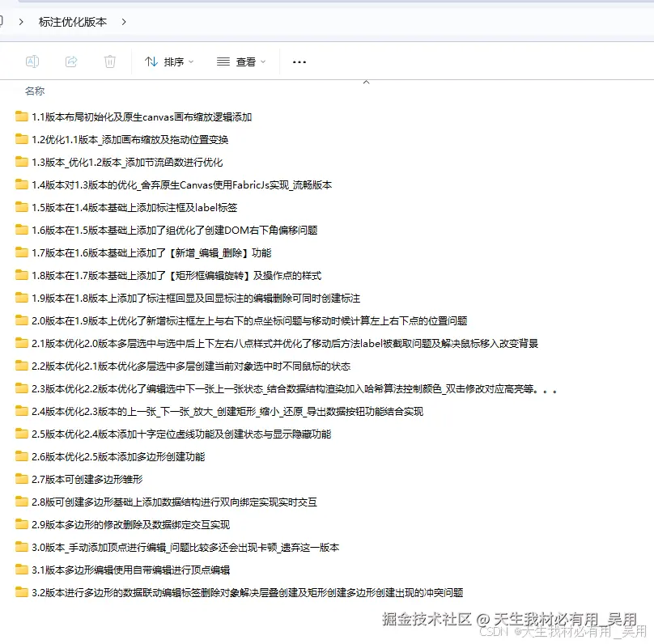Open the 排序 dropdown arrow
Viewport: 654px width, 644px height.
(x=193, y=61)
